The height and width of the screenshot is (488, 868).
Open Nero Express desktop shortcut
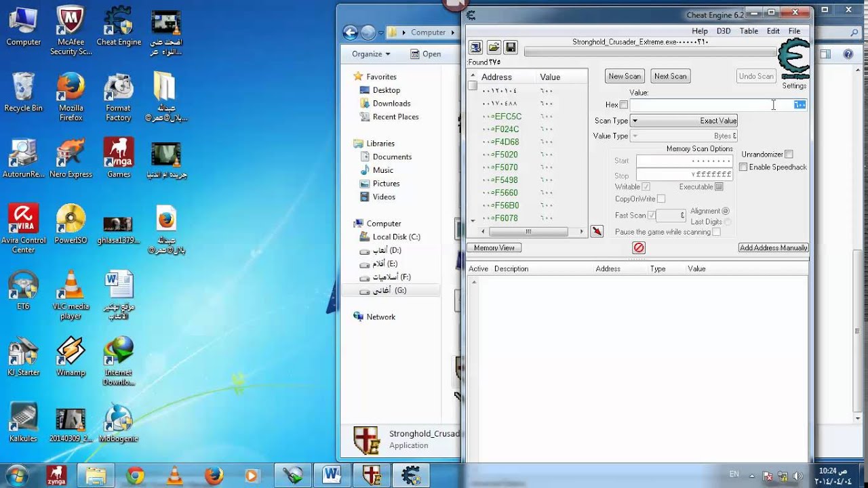(71, 159)
